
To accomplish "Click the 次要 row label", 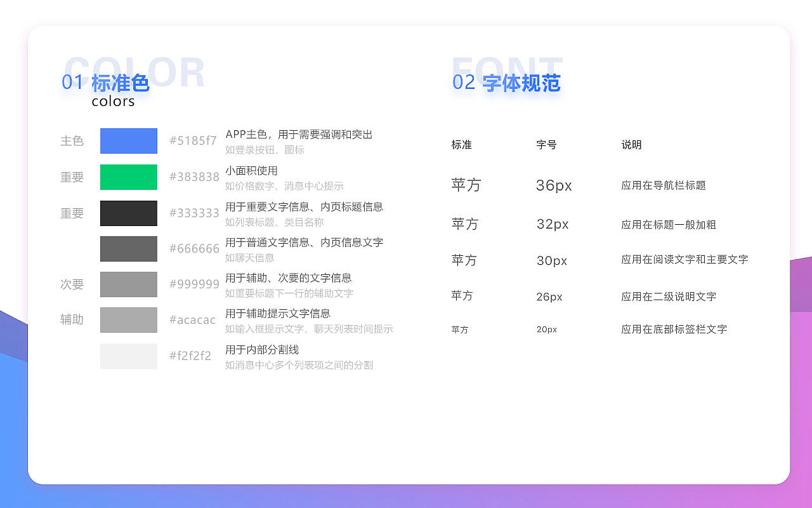I will [x=72, y=284].
